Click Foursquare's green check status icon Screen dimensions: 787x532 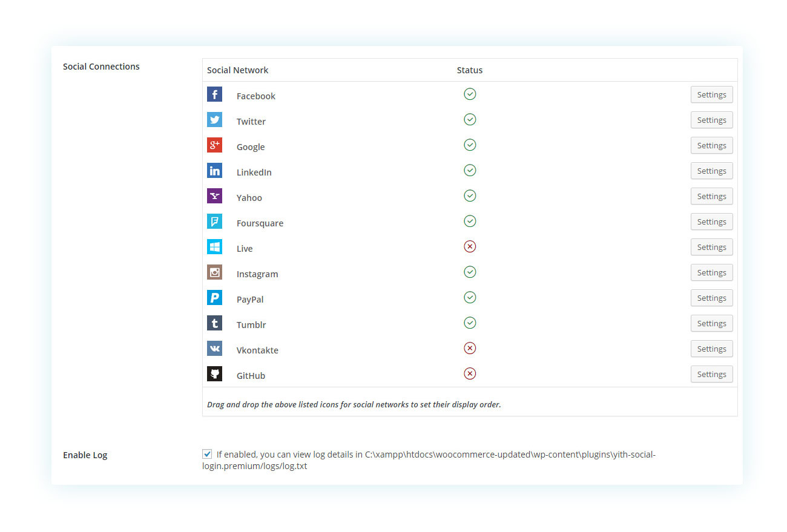(470, 221)
